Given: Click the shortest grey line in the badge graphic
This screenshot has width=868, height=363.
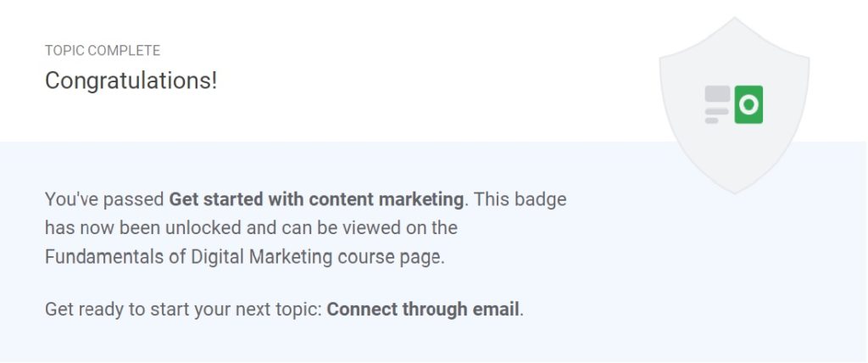Looking at the screenshot, I should [x=711, y=120].
